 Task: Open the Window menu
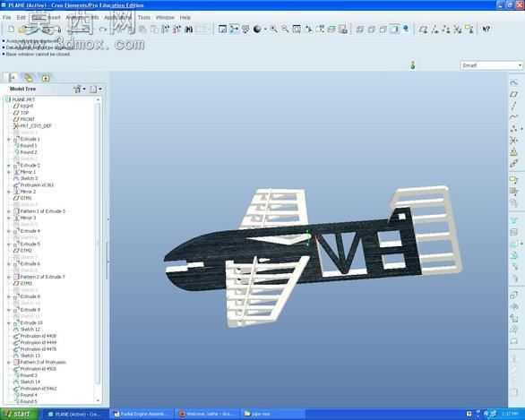[x=165, y=17]
